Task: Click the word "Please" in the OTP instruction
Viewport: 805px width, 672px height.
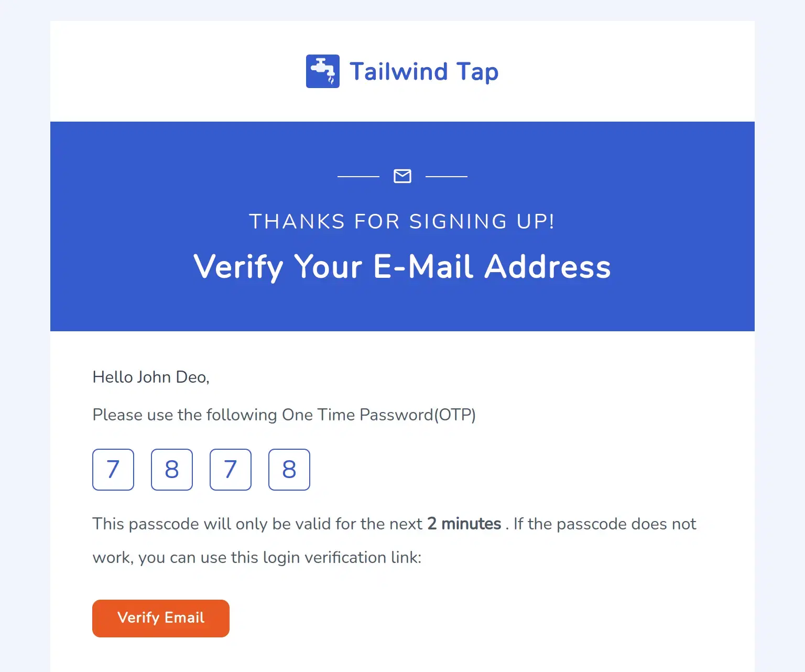Action: pyautogui.click(x=117, y=415)
